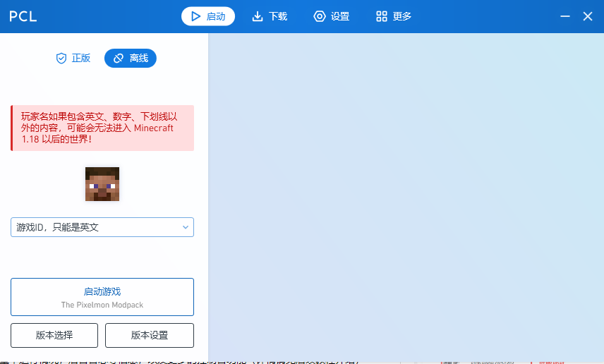Viewport: 604px width, 364px height.
Task: Open the 下载 tab
Action: click(x=270, y=16)
